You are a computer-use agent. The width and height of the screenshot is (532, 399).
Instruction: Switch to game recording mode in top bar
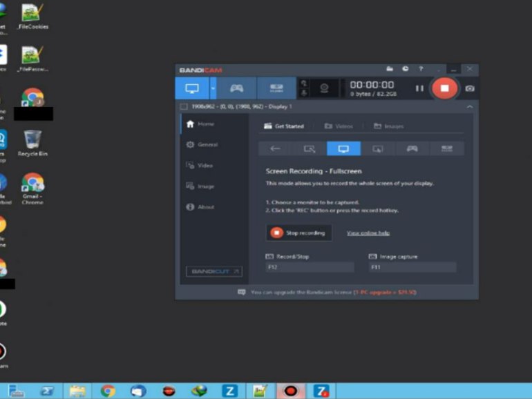(236, 88)
